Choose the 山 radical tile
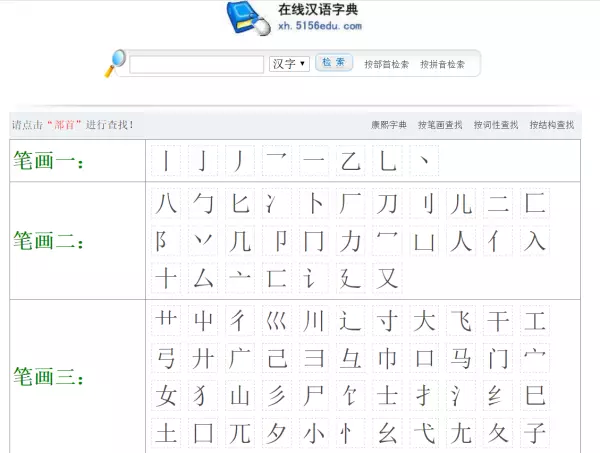The image size is (600, 453). [240, 395]
